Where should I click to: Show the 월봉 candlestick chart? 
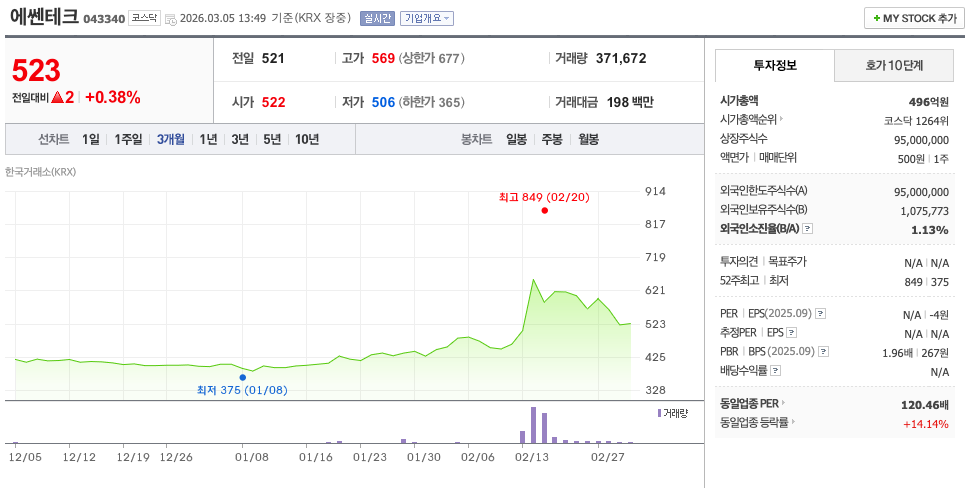point(588,140)
